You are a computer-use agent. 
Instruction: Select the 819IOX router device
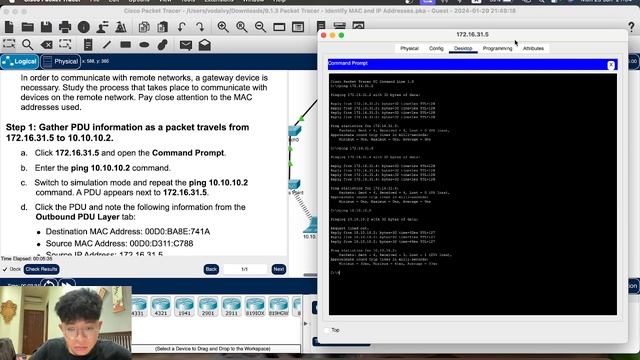(x=255, y=307)
